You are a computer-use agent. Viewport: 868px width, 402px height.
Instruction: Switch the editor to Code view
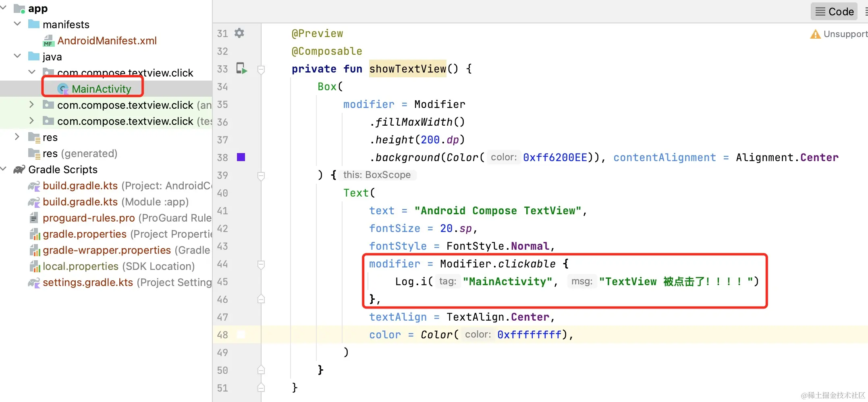(x=834, y=11)
